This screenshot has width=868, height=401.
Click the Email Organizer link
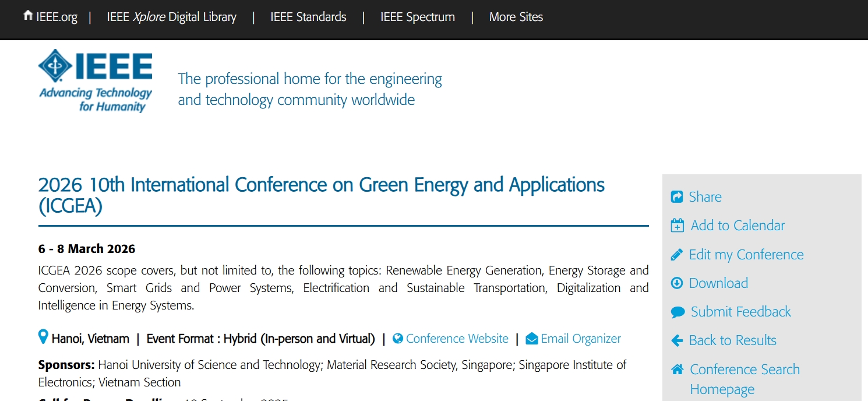click(x=580, y=339)
